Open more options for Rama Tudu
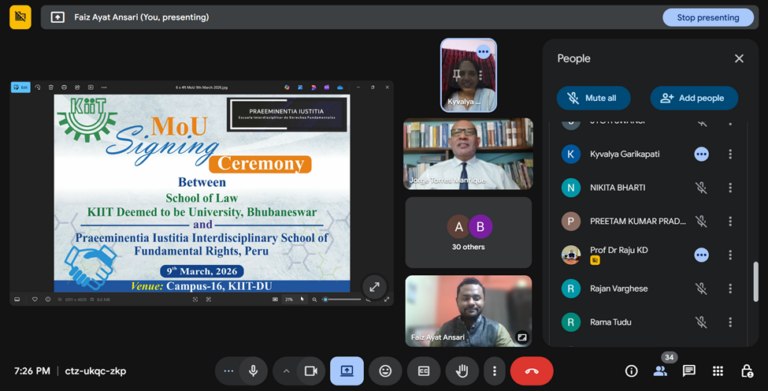Image resolution: width=768 pixels, height=391 pixels. click(x=730, y=322)
